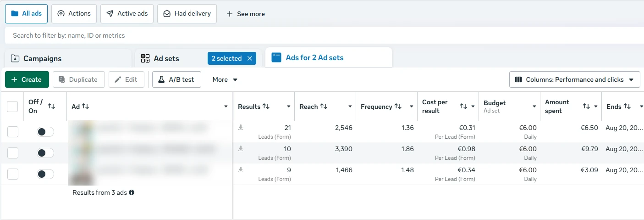Image resolution: width=644 pixels, height=220 pixels.
Task: Open the Actions filter
Action: (74, 14)
